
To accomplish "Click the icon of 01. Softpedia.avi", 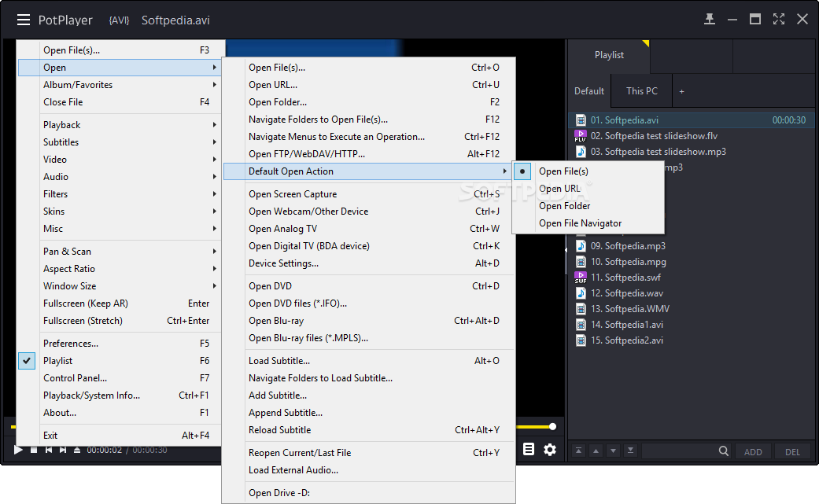I will 581,120.
